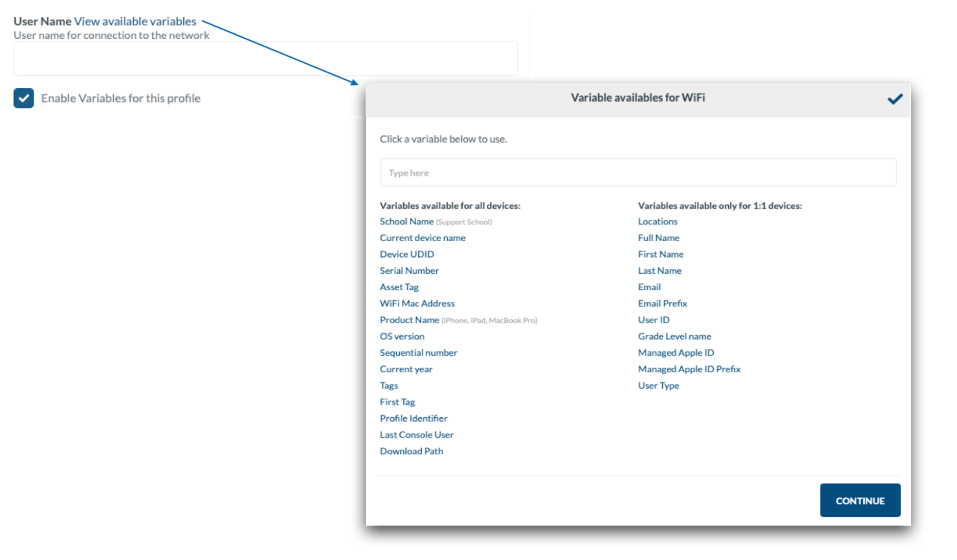Select the School Name variable

point(407,222)
